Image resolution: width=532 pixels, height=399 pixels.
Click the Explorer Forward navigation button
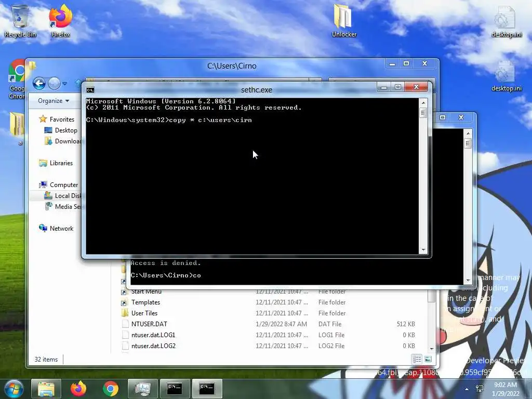54,83
